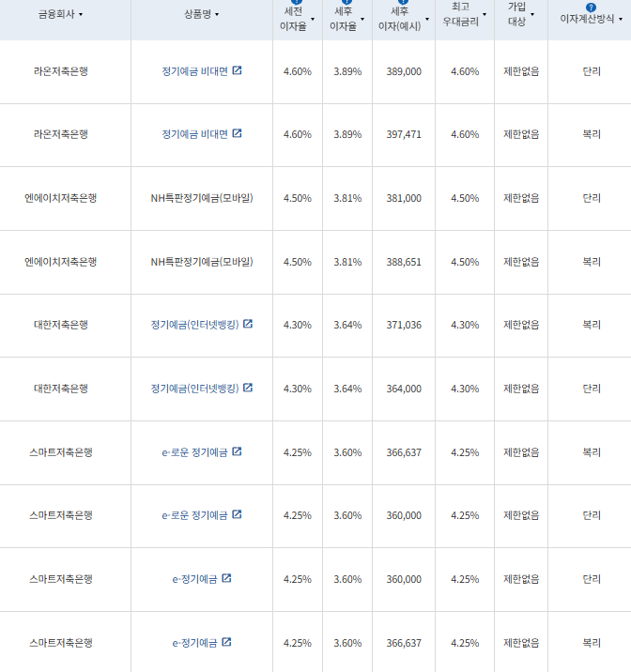This screenshot has width=631, height=672.
Task: Click external-link icon for 라온저축은행 복리 정기예금 비대면
Action: coord(237,133)
